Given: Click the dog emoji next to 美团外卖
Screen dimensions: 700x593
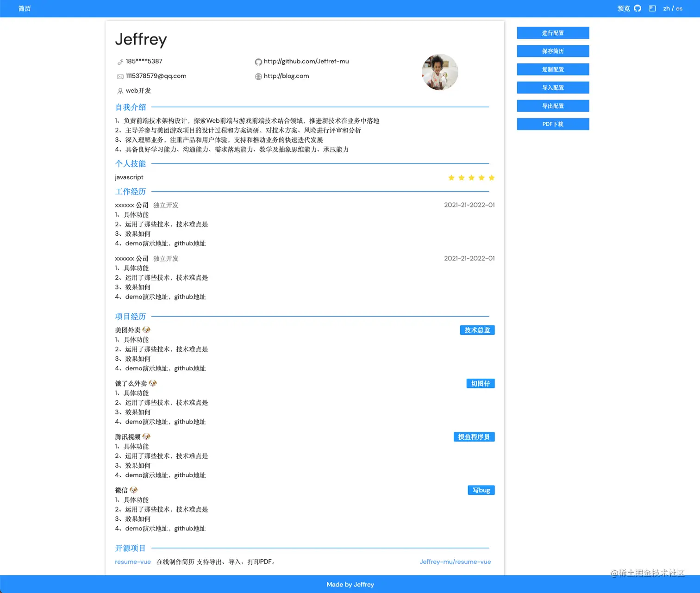Looking at the screenshot, I should point(147,330).
